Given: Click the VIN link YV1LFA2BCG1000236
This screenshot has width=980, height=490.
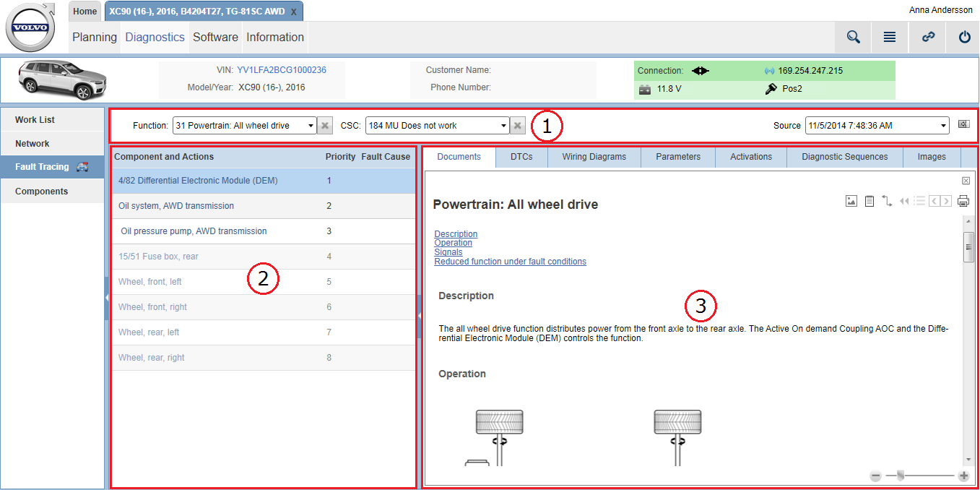Looking at the screenshot, I should pyautogui.click(x=282, y=70).
